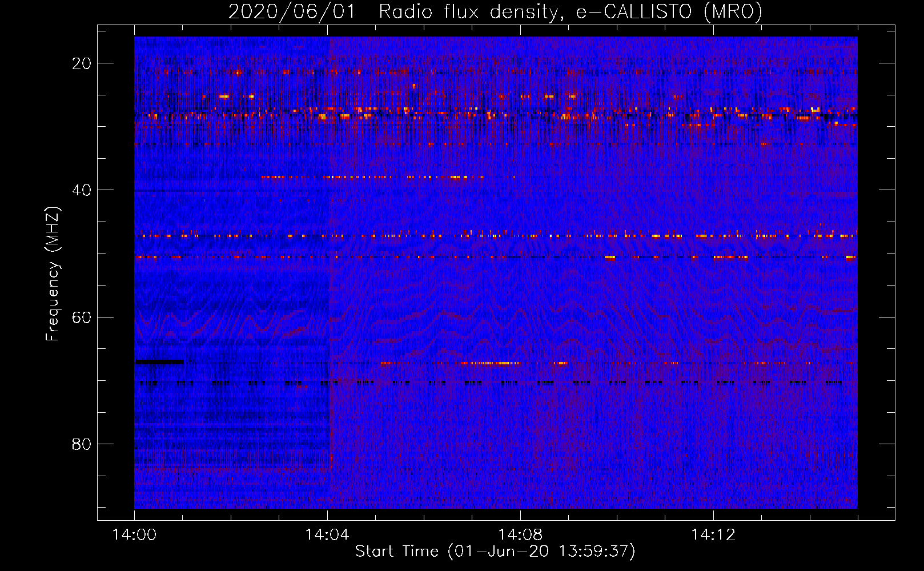Image resolution: width=924 pixels, height=571 pixels.
Task: Click the '14:00' time tick label
Action: (x=134, y=535)
